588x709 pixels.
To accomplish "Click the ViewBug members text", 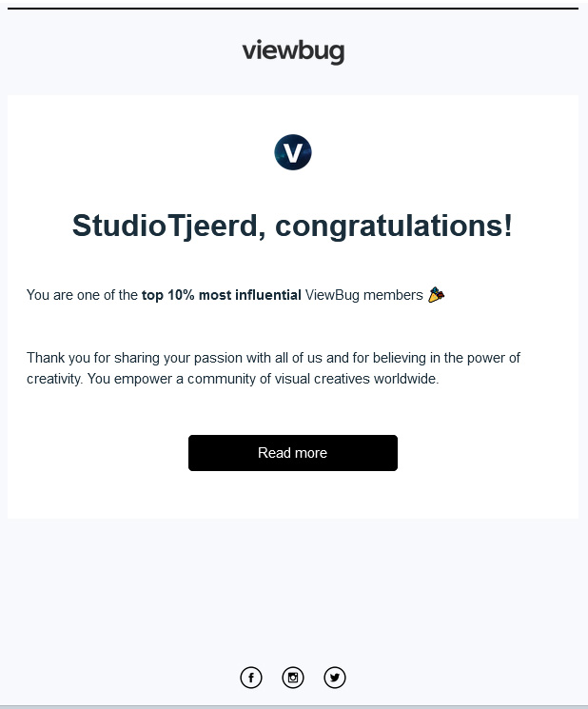I will pyautogui.click(x=363, y=295).
